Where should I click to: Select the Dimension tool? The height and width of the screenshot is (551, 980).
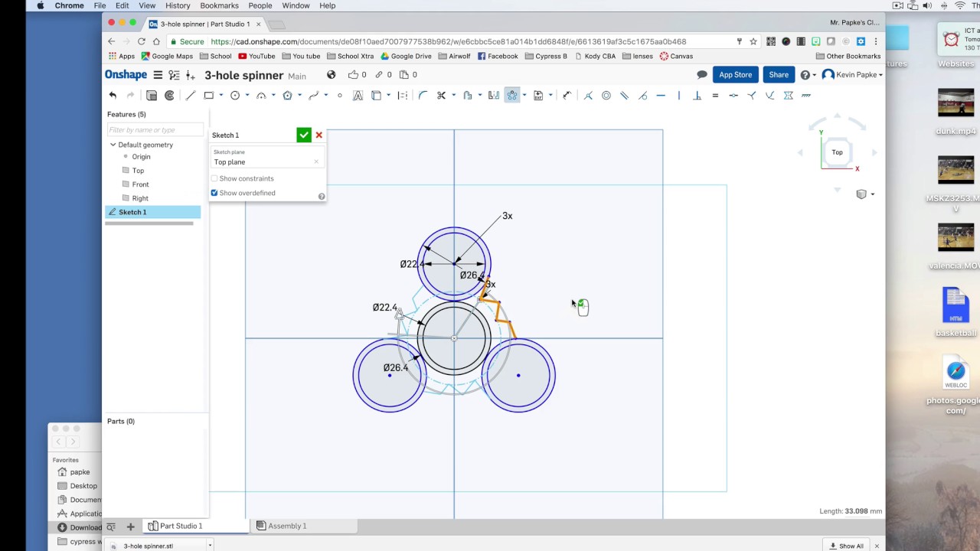click(x=567, y=96)
